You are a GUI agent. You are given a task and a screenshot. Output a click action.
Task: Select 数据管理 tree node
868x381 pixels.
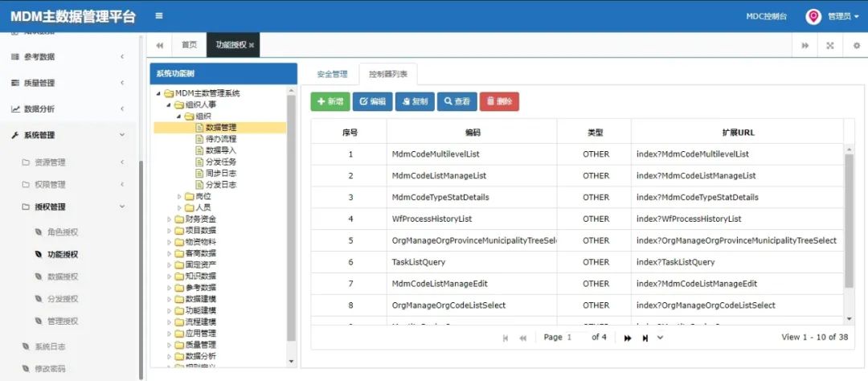point(221,128)
